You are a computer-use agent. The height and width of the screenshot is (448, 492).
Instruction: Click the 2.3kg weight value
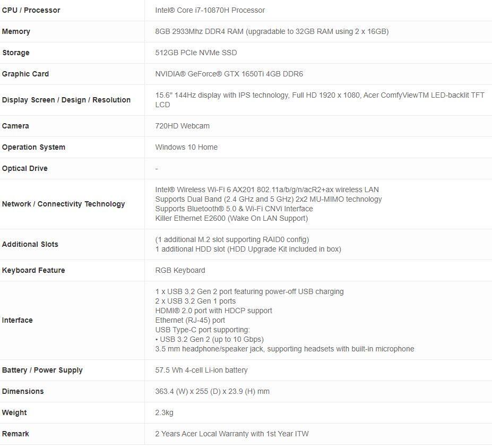coord(164,412)
